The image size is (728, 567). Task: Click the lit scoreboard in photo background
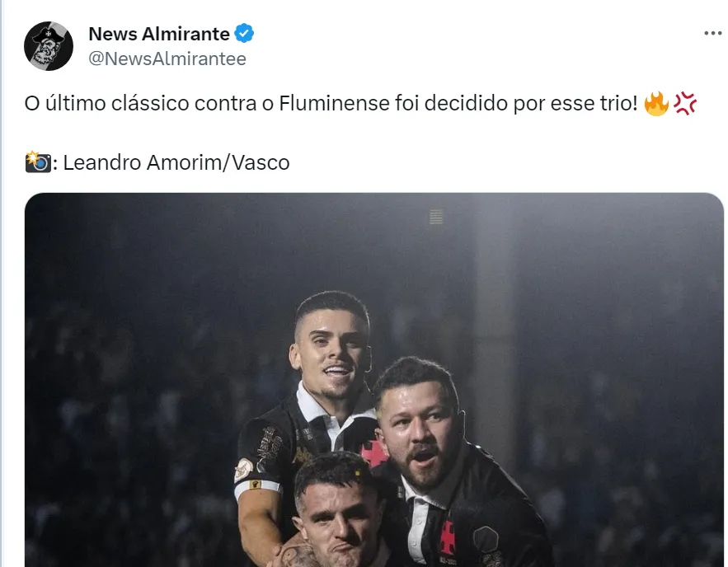pos(436,217)
